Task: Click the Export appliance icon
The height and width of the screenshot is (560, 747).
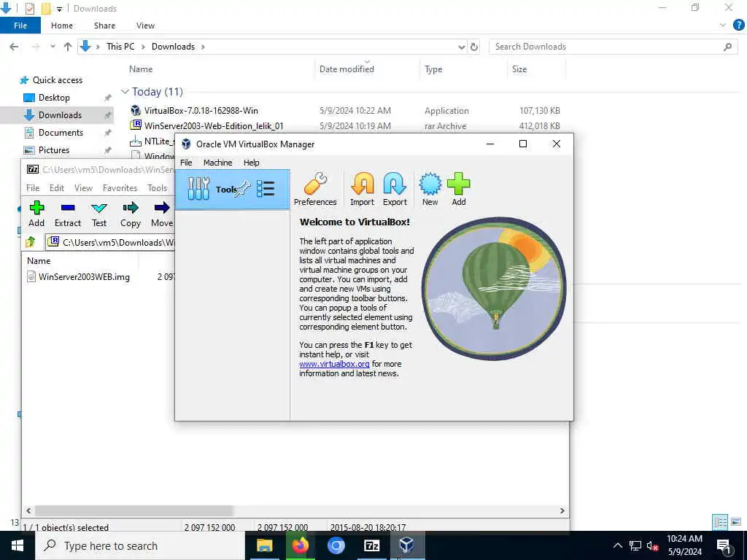Action: (x=395, y=189)
